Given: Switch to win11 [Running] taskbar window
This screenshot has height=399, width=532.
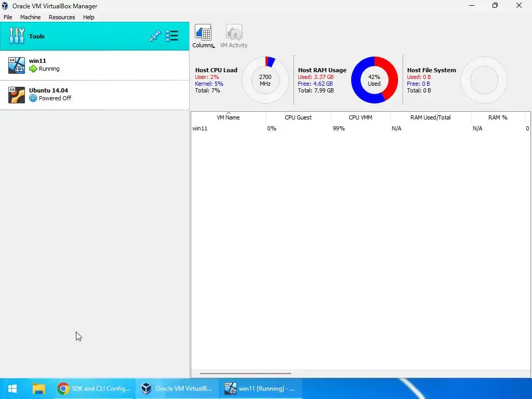Looking at the screenshot, I should coord(260,389).
